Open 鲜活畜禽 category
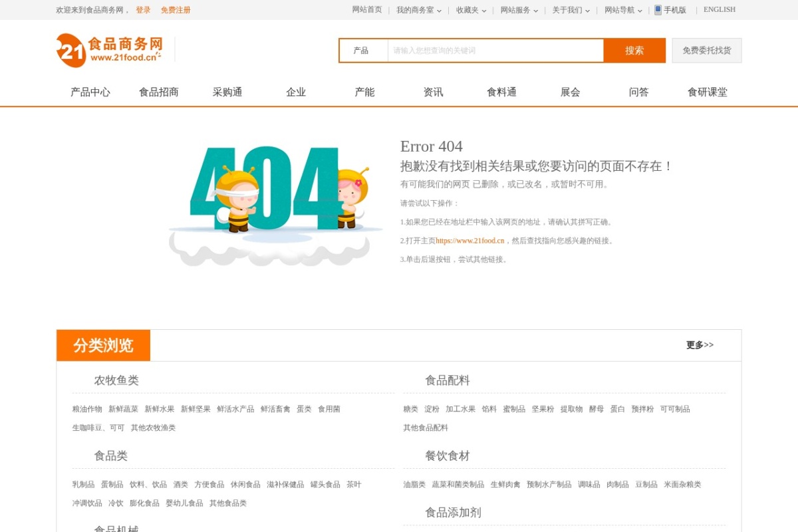This screenshot has height=532, width=798. click(275, 409)
